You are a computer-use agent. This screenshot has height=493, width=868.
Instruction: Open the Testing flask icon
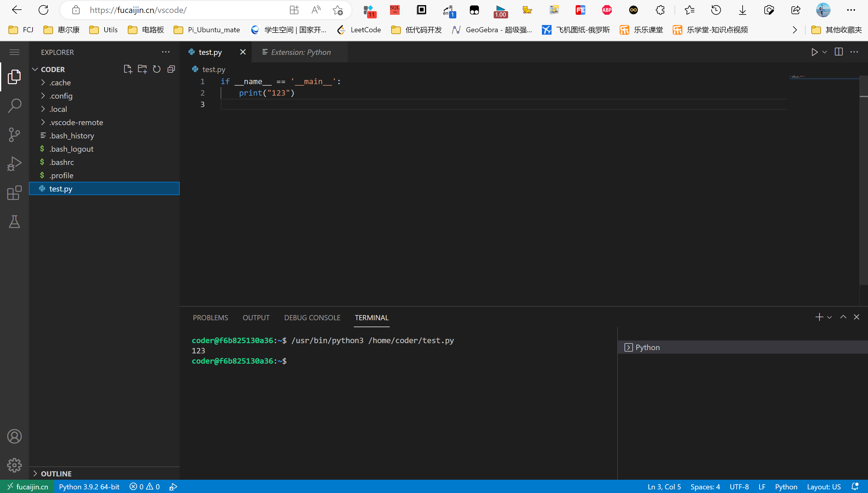pos(14,222)
